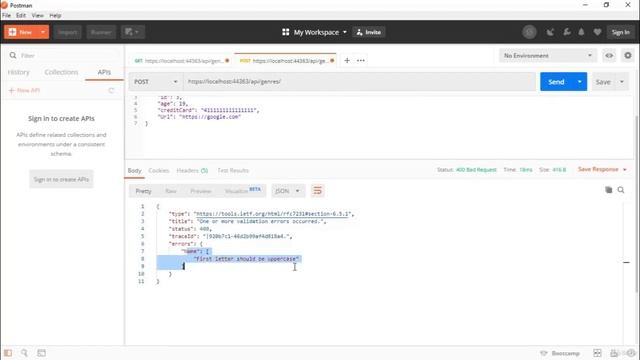Click the refresh icon beside New API
Image resolution: width=640 pixels, height=360 pixels.
[x=111, y=90]
